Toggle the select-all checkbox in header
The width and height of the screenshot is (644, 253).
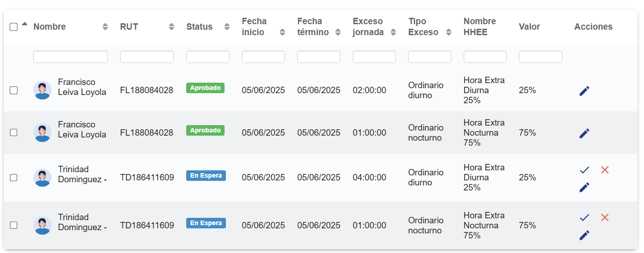tap(14, 27)
